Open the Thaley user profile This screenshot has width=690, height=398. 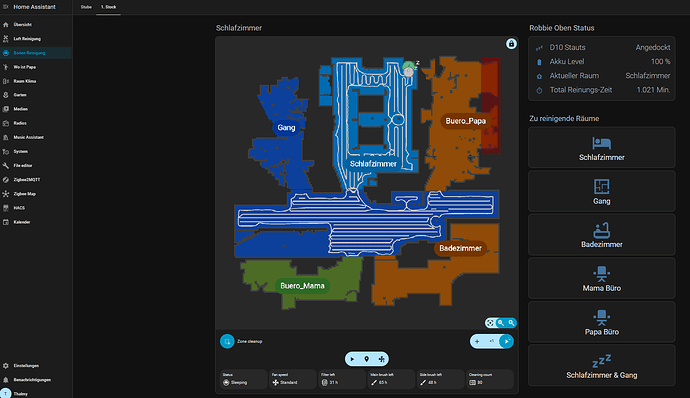point(36,394)
